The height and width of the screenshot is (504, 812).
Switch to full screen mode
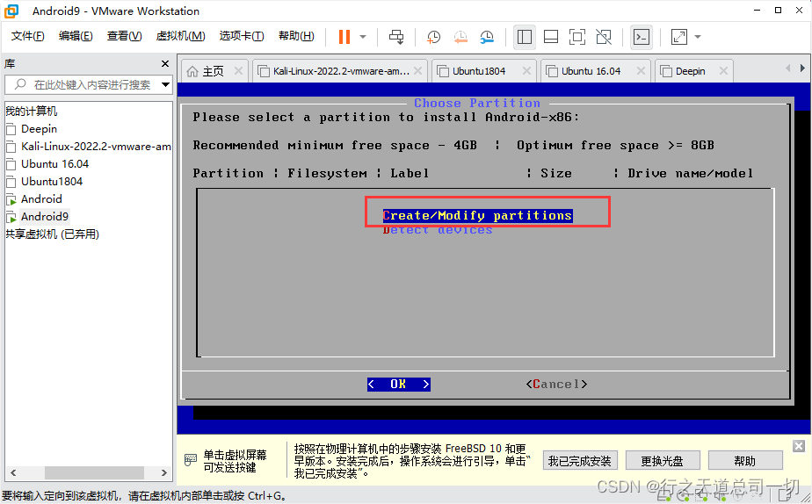tap(576, 37)
